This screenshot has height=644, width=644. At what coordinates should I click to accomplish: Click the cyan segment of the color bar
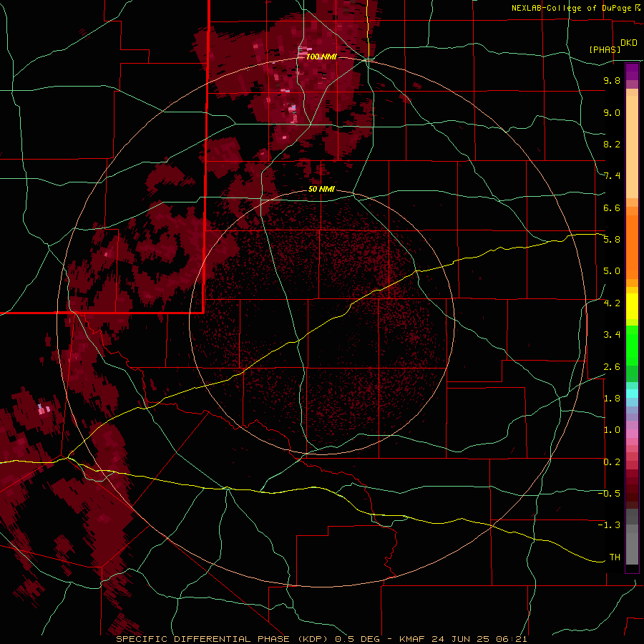point(632,394)
